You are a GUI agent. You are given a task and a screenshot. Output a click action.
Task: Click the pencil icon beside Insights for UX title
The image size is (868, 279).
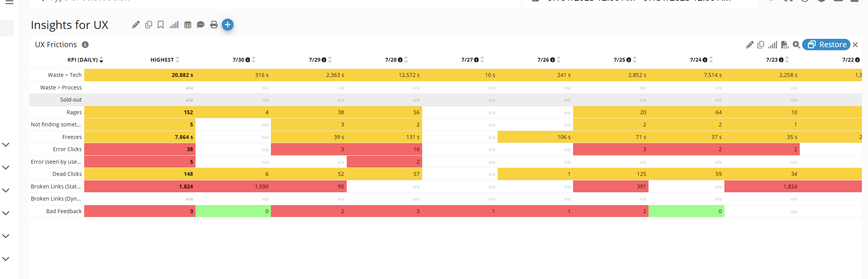[136, 25]
